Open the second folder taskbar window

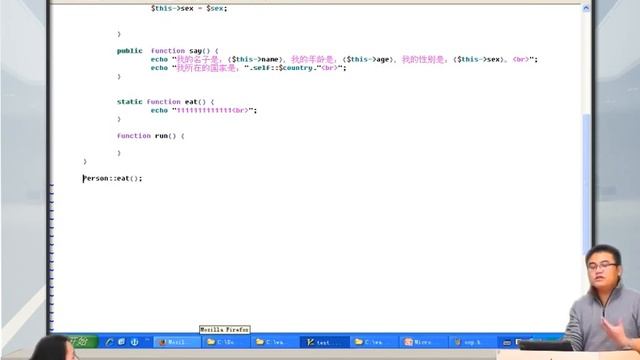pos(275,342)
